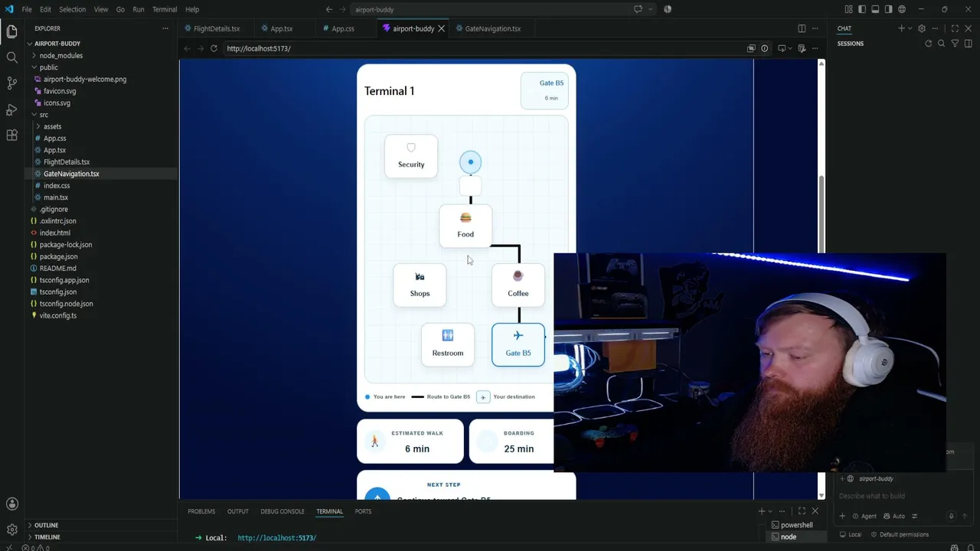Open the Auto model picker
This screenshot has height=551, width=980.
click(x=893, y=516)
